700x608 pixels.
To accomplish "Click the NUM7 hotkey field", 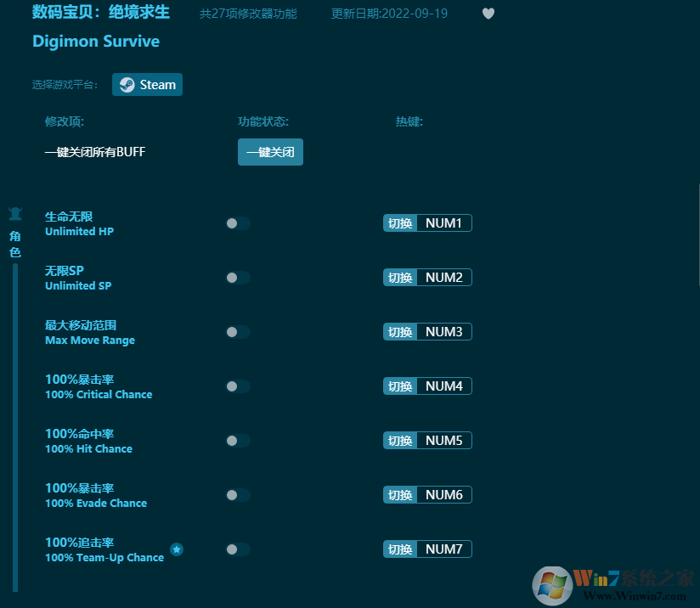I will click(444, 549).
